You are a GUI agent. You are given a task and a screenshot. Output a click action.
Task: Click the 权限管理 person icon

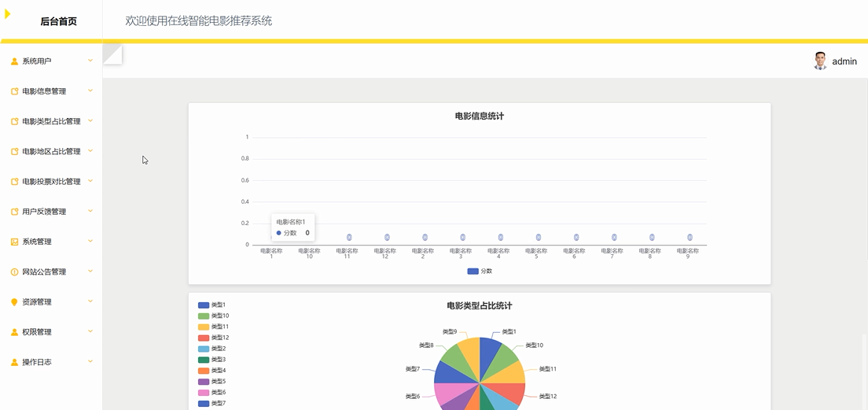click(x=14, y=332)
